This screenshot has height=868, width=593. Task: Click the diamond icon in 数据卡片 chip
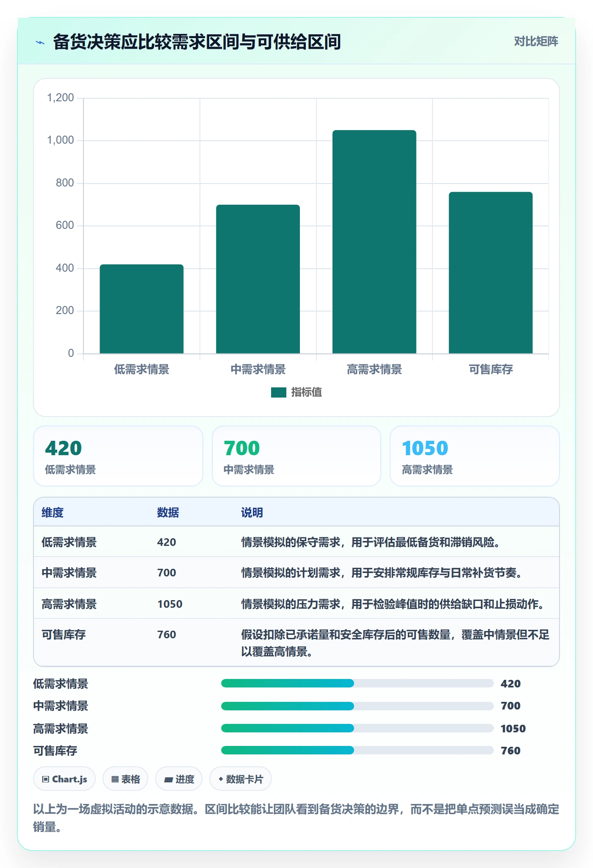click(x=221, y=779)
